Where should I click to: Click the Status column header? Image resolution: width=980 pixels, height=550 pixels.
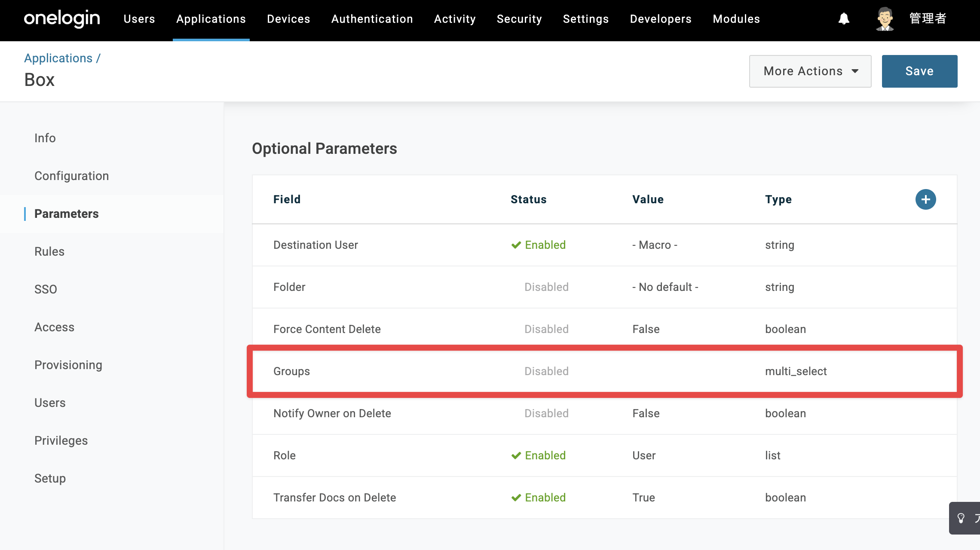[528, 199]
